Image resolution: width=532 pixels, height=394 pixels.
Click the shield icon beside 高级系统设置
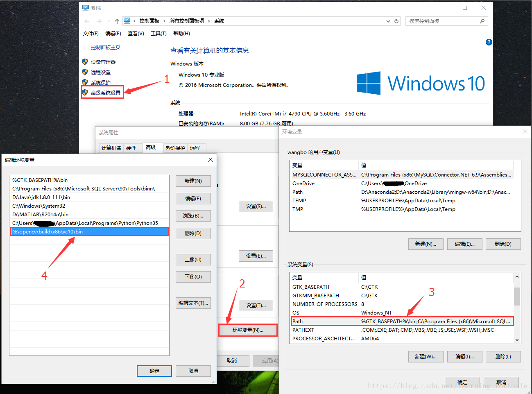85,93
